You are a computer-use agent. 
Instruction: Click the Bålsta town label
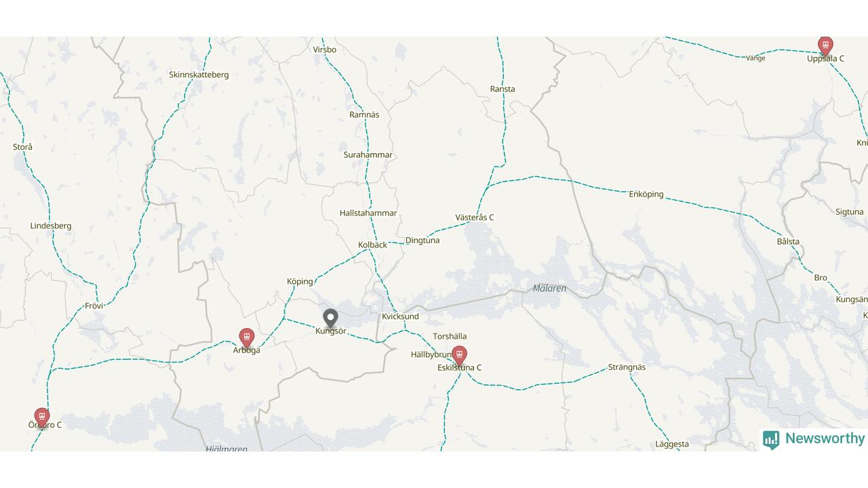tap(788, 241)
